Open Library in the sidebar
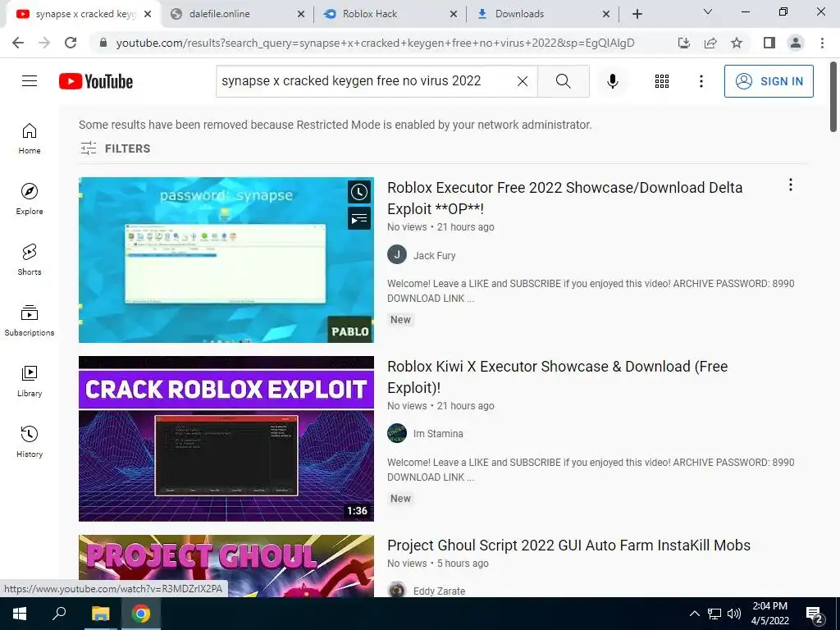This screenshot has width=840, height=630. [30, 381]
